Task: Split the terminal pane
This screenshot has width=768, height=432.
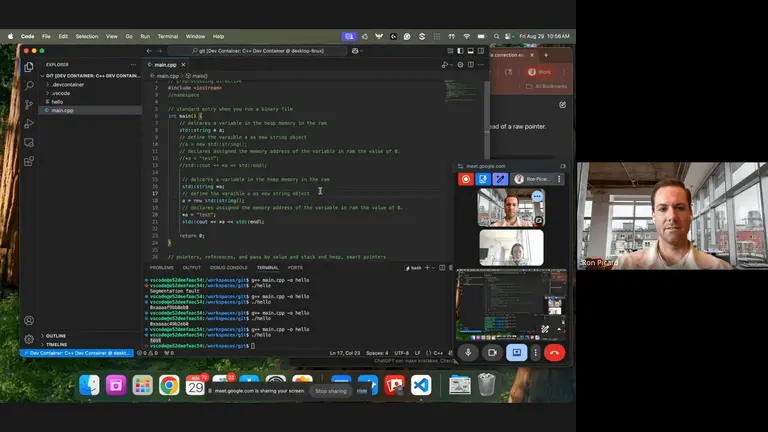Action: point(442,268)
